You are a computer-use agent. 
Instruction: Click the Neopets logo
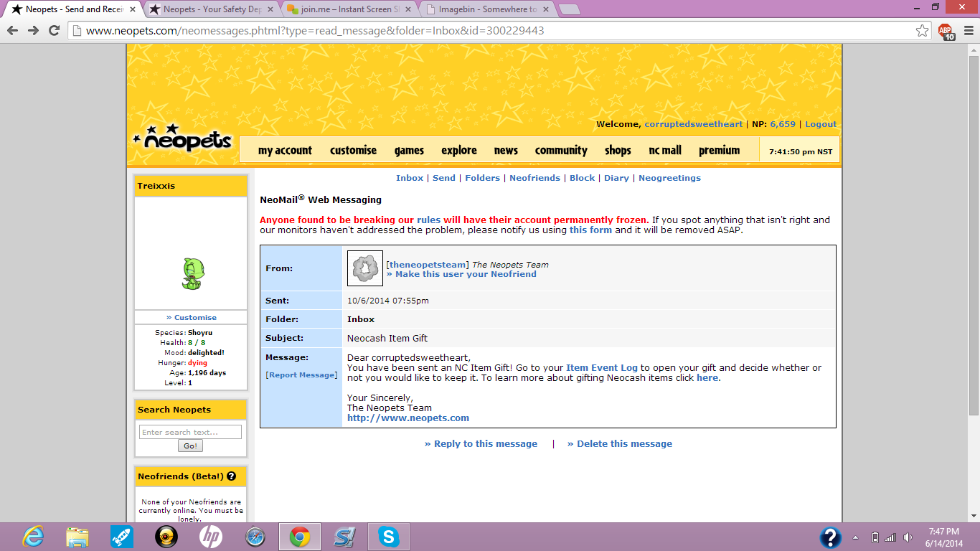point(183,138)
